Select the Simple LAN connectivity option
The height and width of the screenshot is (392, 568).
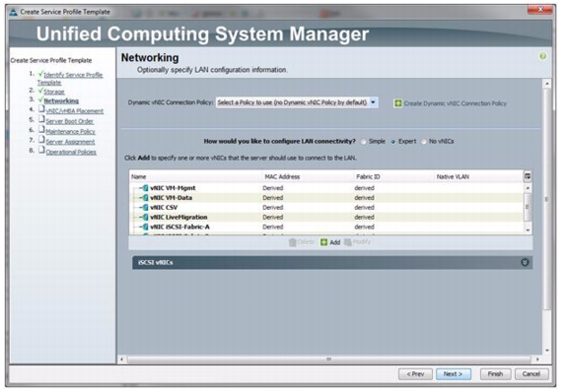363,142
